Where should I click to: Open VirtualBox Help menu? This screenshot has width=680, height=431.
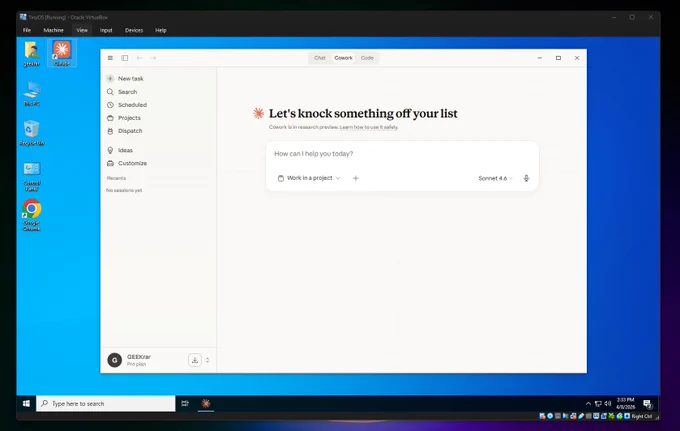point(161,30)
